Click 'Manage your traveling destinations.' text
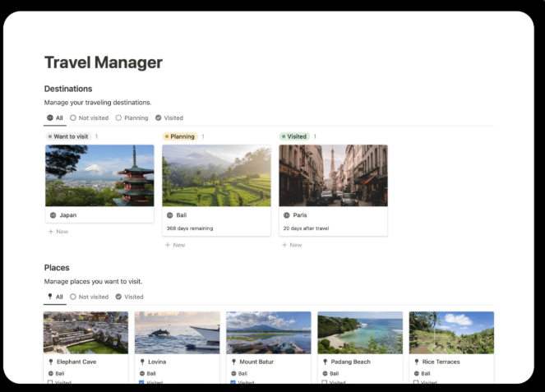 [x=98, y=103]
